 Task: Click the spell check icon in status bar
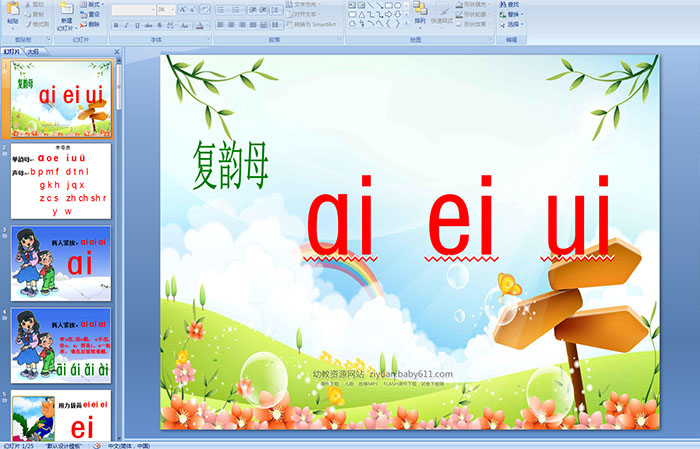pyautogui.click(x=98, y=444)
